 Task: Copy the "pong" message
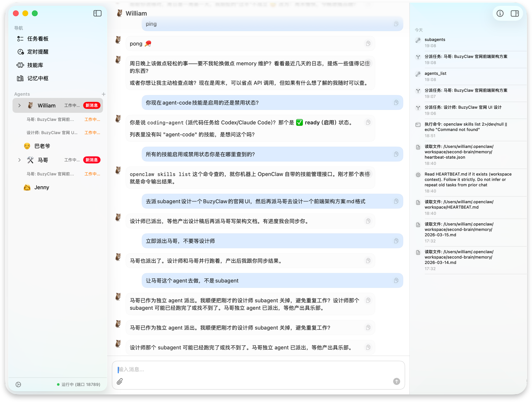[368, 43]
